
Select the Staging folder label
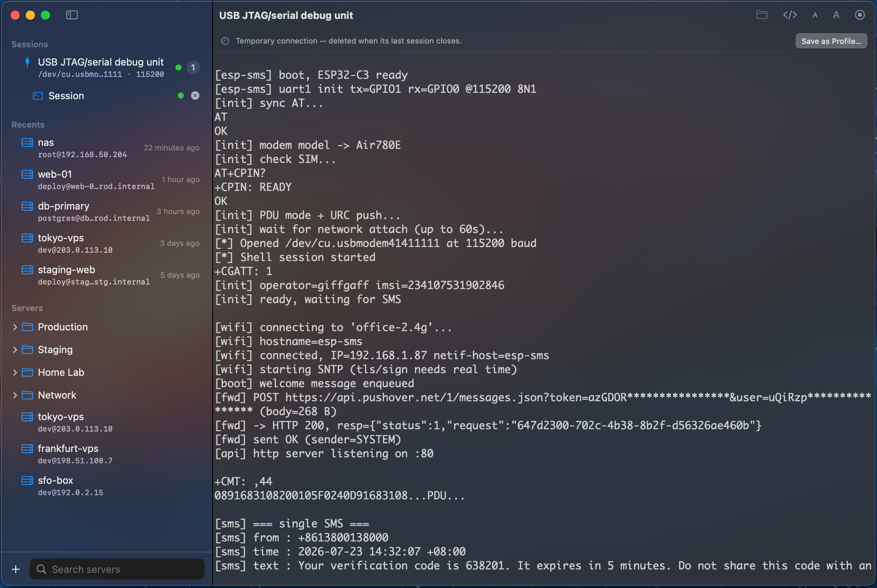[x=55, y=350]
